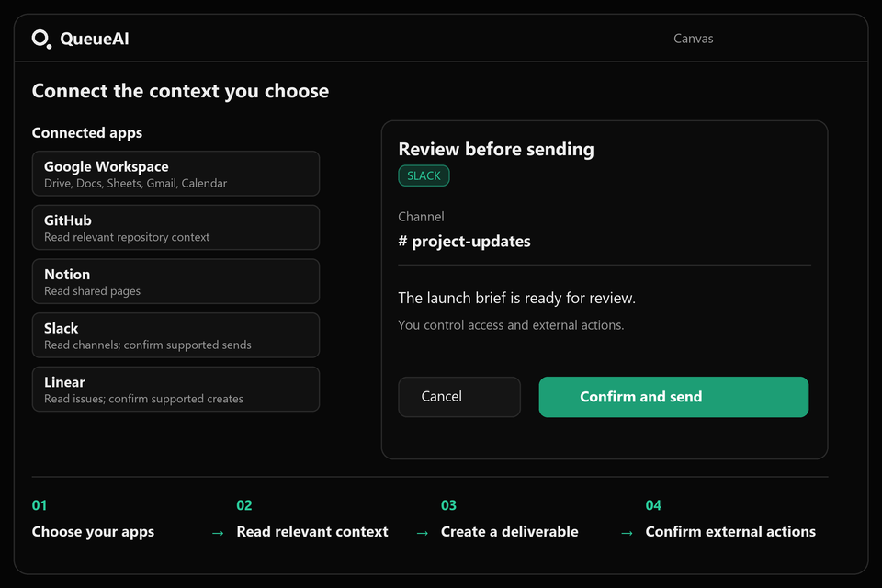The width and height of the screenshot is (882, 588).
Task: Click Create a deliverable step
Action: [x=509, y=532]
